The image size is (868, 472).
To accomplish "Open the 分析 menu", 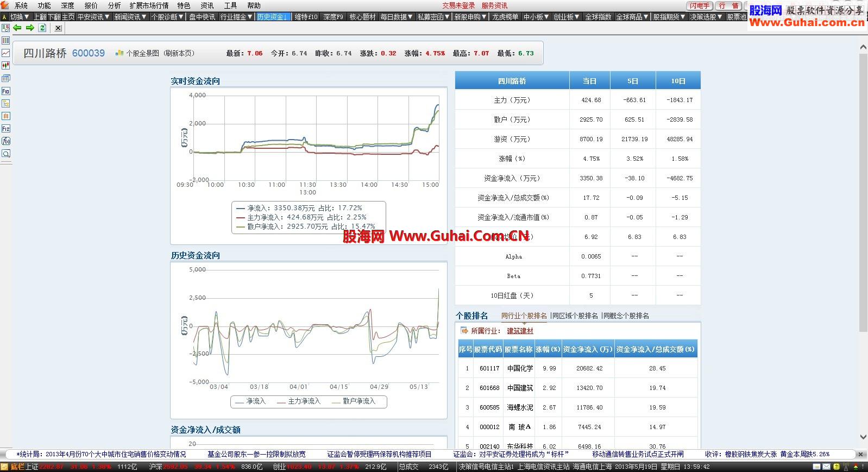I will (114, 5).
